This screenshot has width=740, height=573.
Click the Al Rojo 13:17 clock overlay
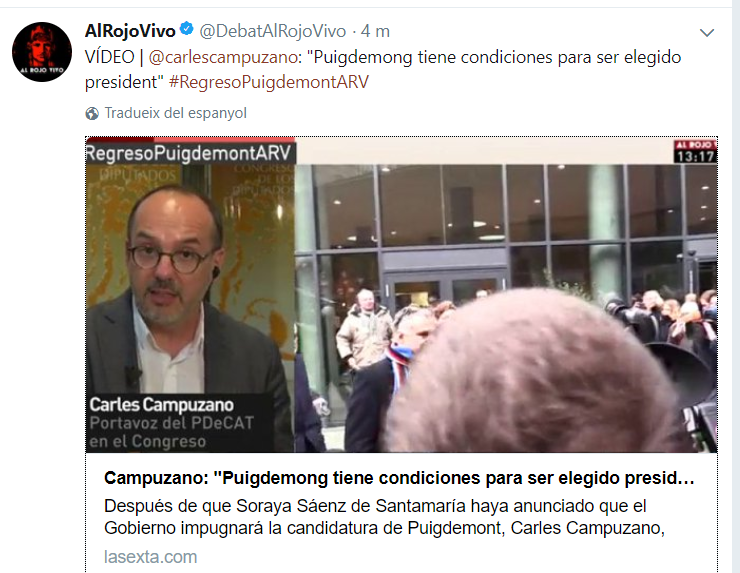pos(695,151)
